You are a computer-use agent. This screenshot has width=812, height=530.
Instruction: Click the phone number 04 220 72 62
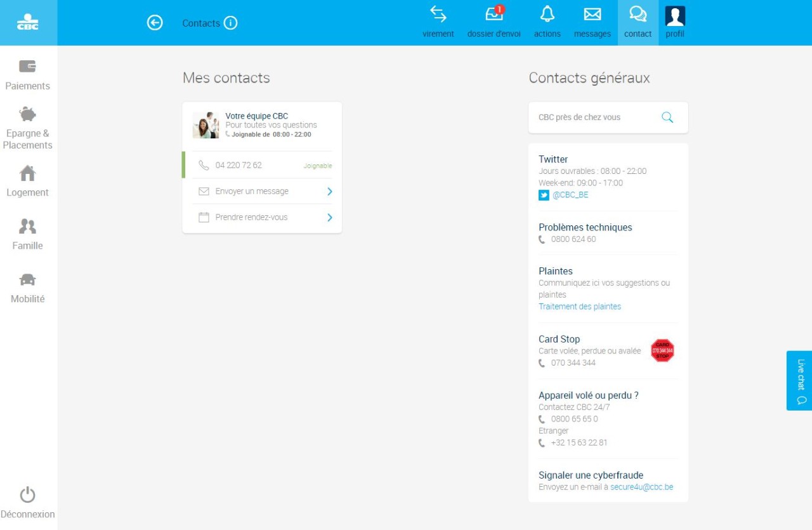[x=239, y=165]
